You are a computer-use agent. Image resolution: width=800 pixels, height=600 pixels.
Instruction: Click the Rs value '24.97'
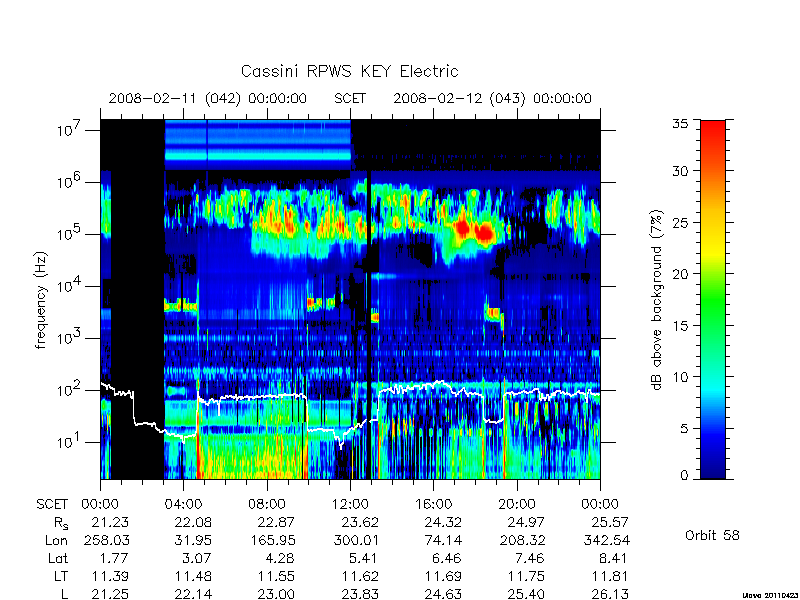[526, 522]
